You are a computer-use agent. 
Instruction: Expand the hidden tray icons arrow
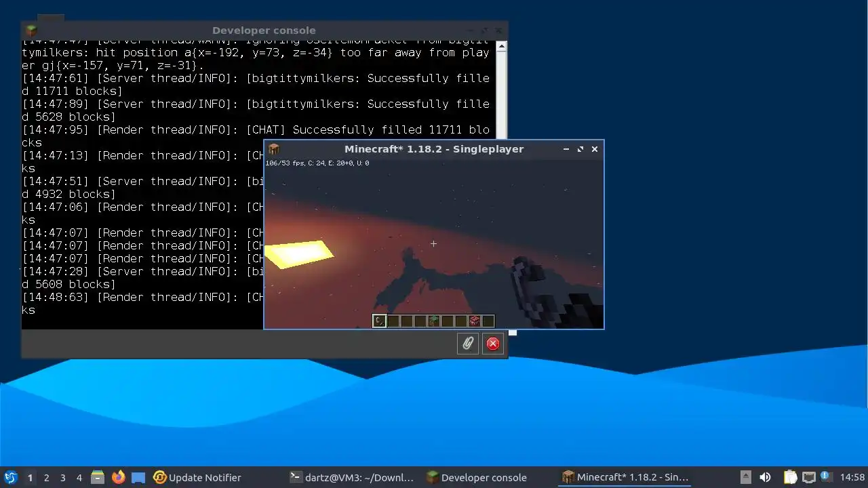(745, 477)
